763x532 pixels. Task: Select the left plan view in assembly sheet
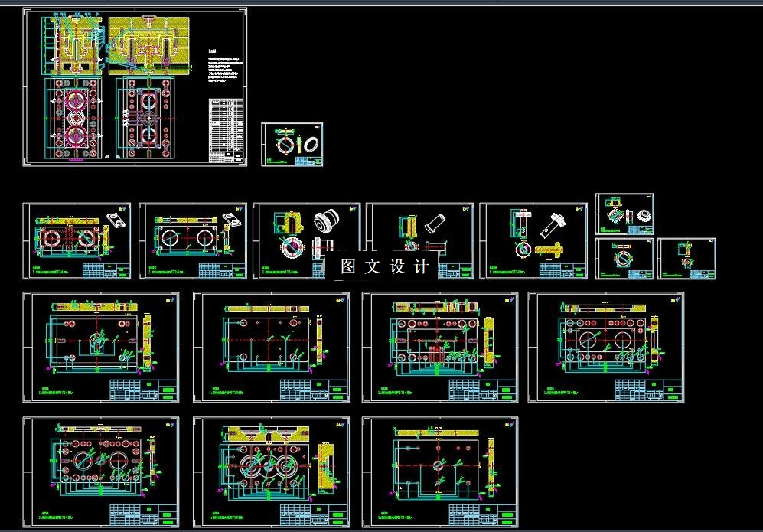(73, 118)
